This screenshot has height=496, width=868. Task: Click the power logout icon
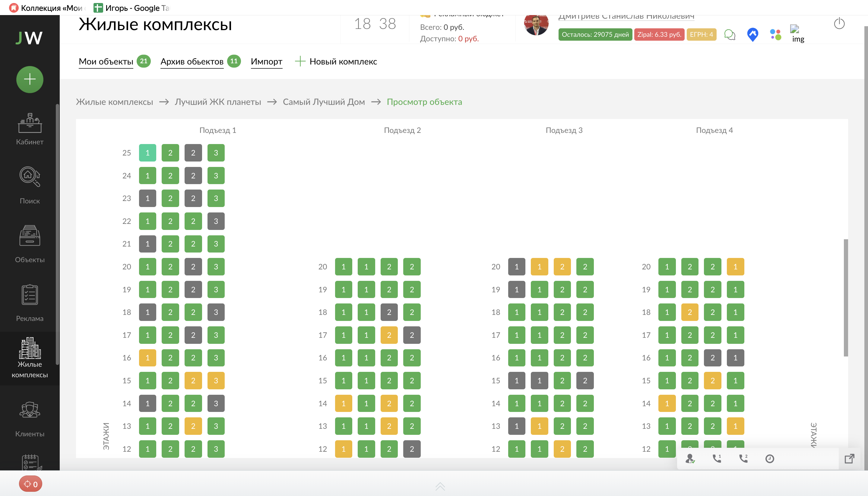pos(839,24)
